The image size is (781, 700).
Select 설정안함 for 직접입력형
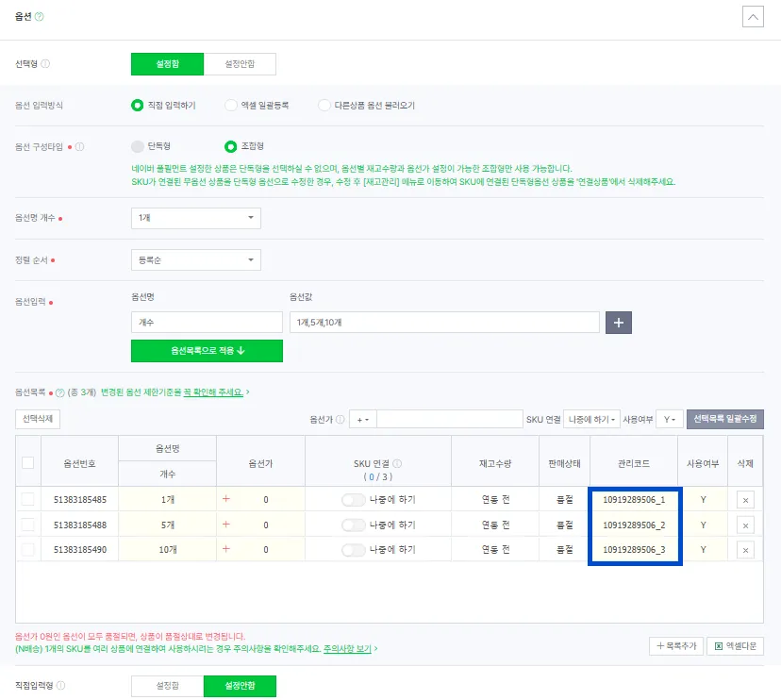(x=240, y=686)
